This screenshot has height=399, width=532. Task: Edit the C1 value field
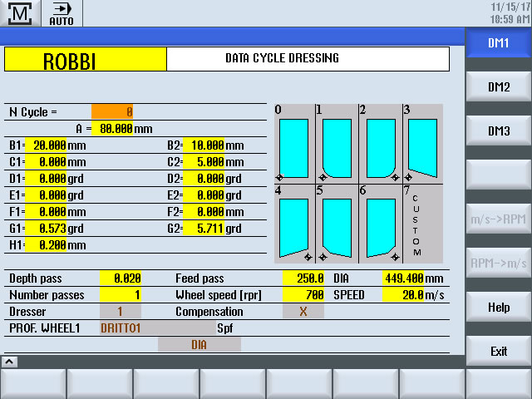tap(46, 162)
